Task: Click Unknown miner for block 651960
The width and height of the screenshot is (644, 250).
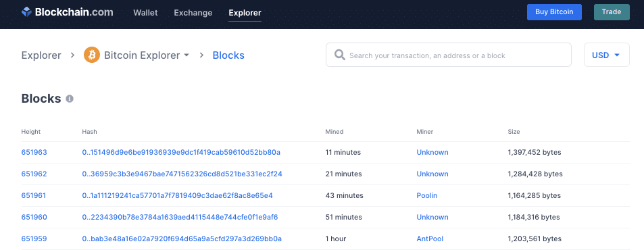Action: coord(432,217)
